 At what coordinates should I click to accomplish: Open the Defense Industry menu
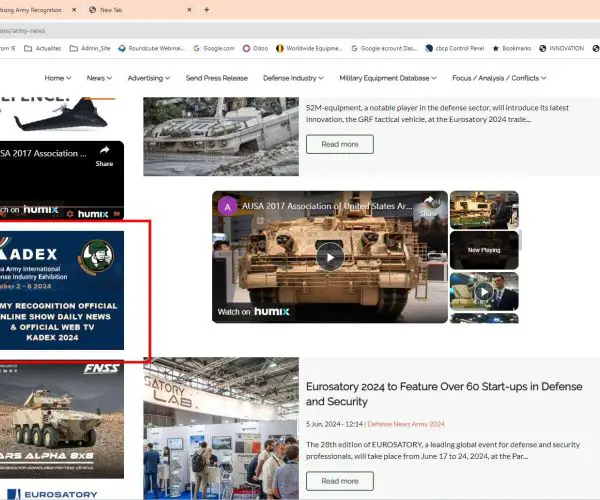293,78
